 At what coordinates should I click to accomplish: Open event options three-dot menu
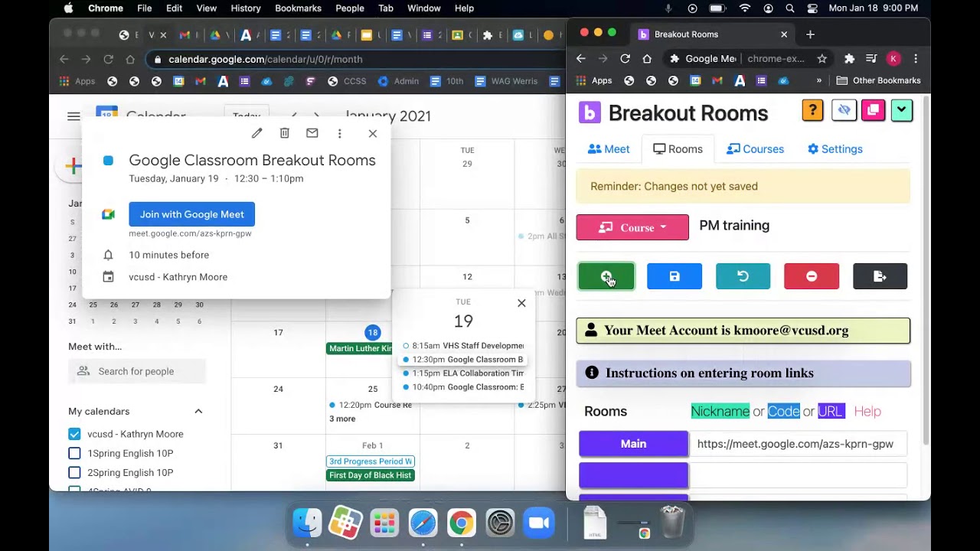click(x=339, y=133)
